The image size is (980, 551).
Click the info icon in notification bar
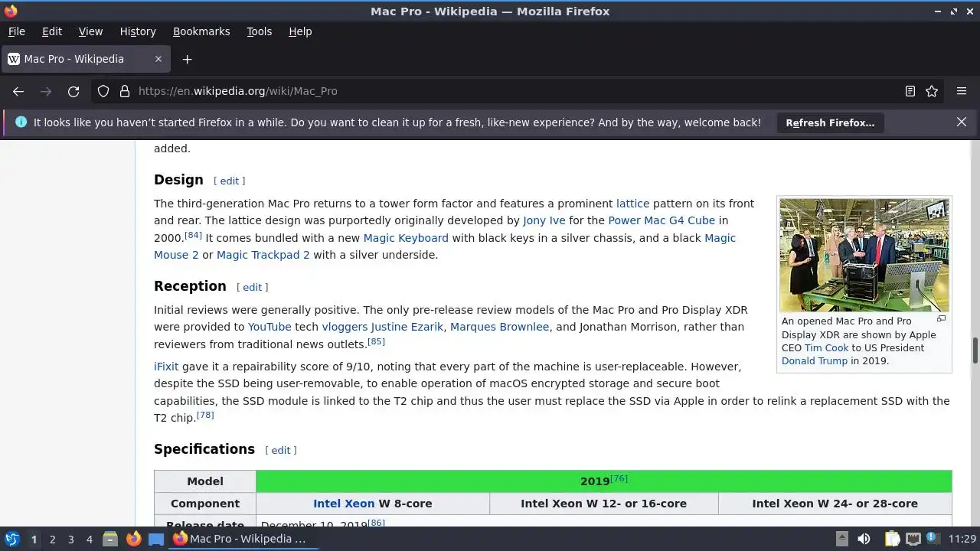click(21, 122)
